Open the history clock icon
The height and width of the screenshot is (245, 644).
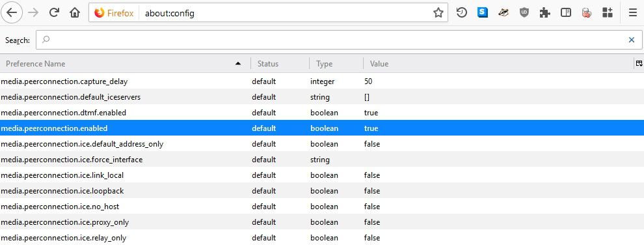pyautogui.click(x=462, y=13)
